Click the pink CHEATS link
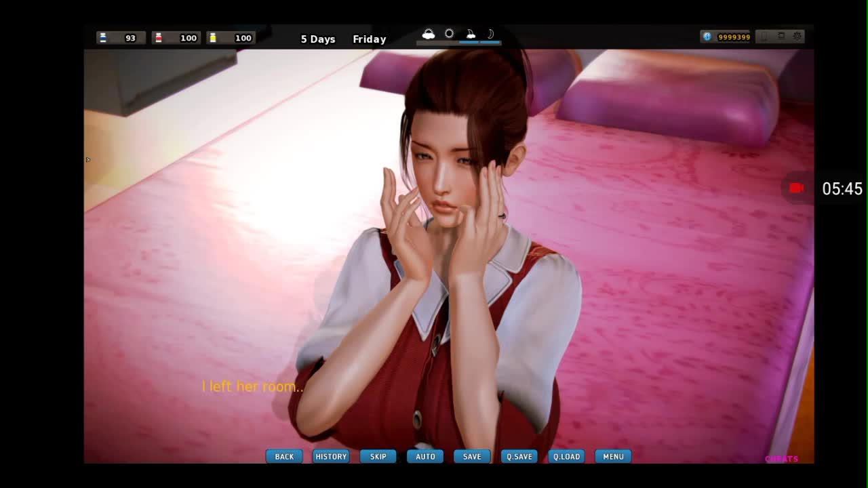The image size is (868, 488). [781, 459]
